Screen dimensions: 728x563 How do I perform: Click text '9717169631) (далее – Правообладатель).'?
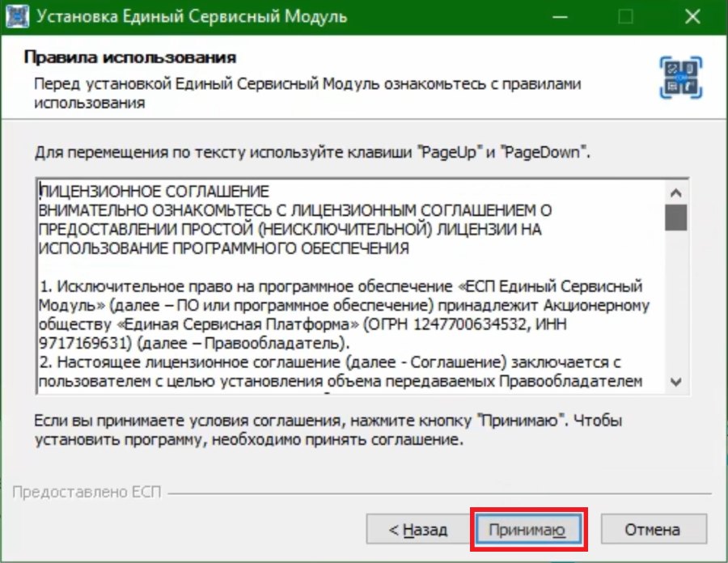click(x=194, y=343)
